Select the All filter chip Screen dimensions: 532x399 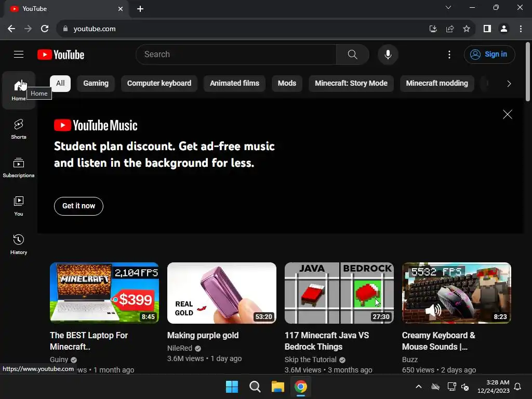point(60,84)
